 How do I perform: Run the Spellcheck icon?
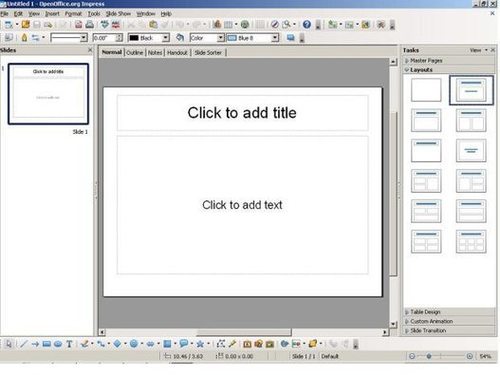pos(105,24)
